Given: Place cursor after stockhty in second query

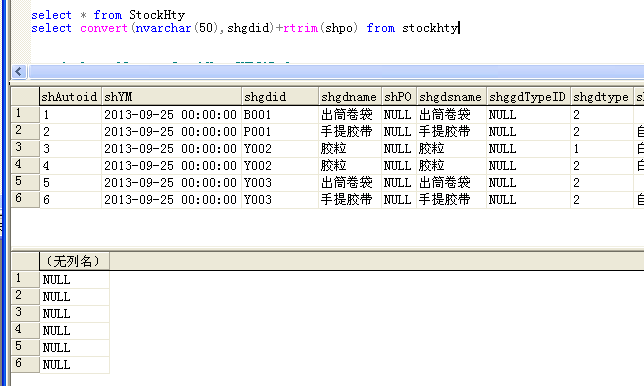Looking at the screenshot, I should 459,28.
